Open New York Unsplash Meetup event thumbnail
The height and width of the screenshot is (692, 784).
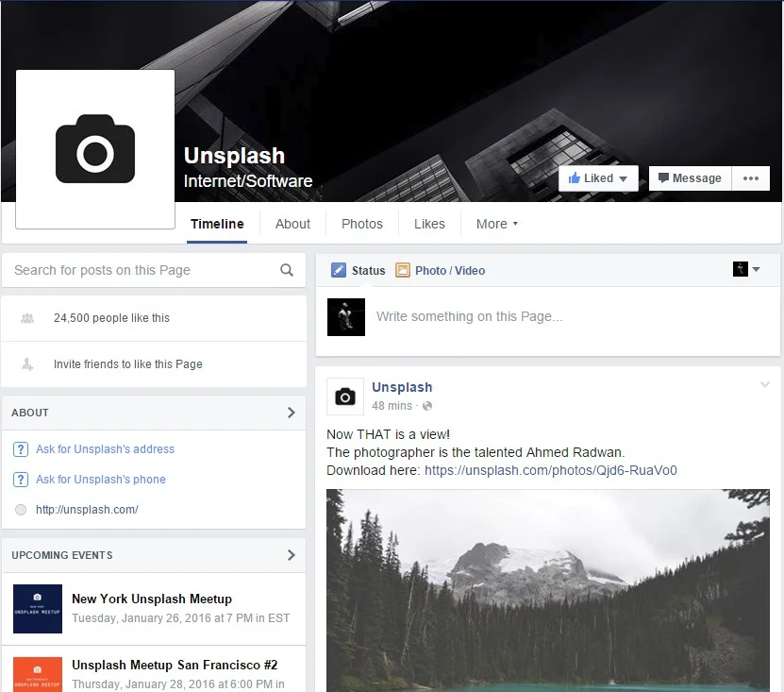click(38, 609)
